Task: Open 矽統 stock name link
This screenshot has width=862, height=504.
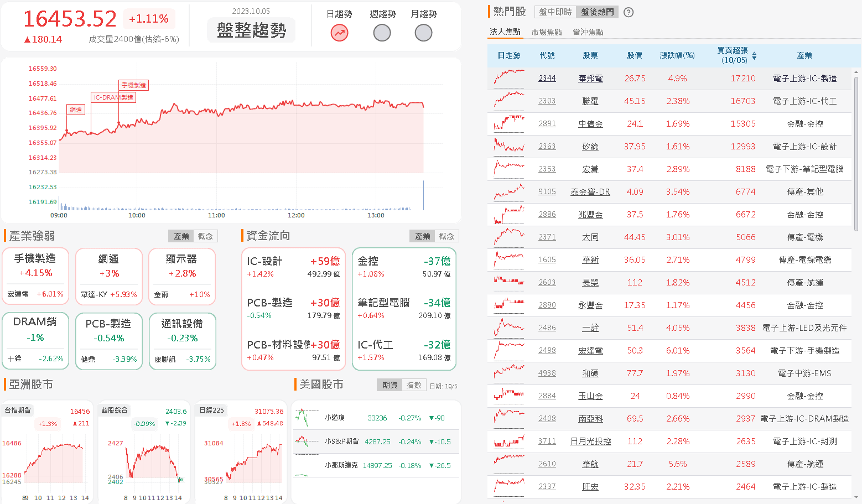Action: coord(590,147)
